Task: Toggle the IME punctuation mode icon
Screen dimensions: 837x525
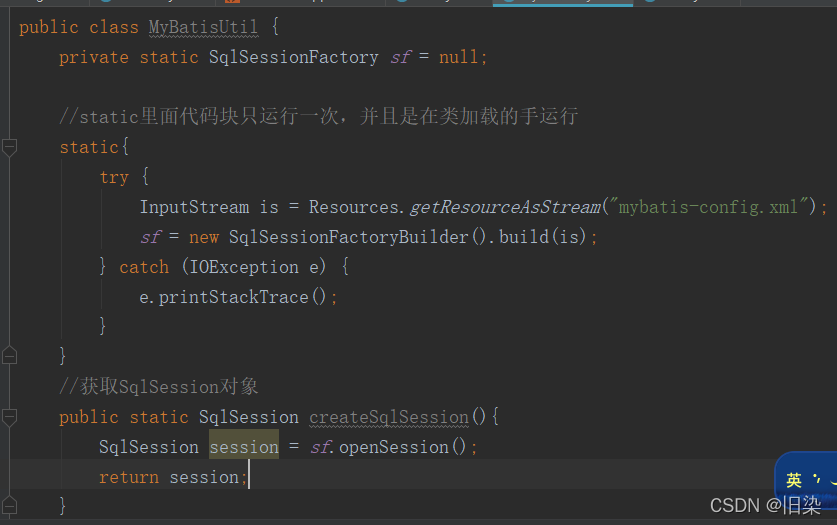Action: 817,480
